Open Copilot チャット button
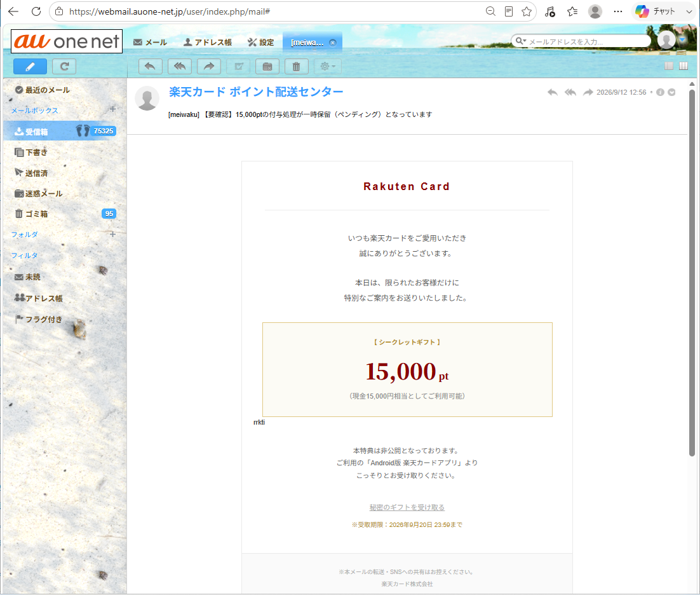The width and height of the screenshot is (700, 595). 656,11
